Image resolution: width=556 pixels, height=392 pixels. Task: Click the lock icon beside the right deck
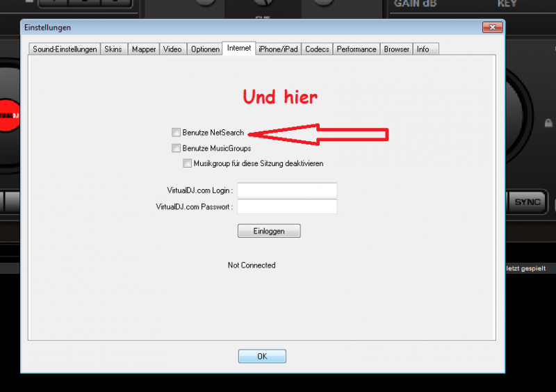pos(548,123)
